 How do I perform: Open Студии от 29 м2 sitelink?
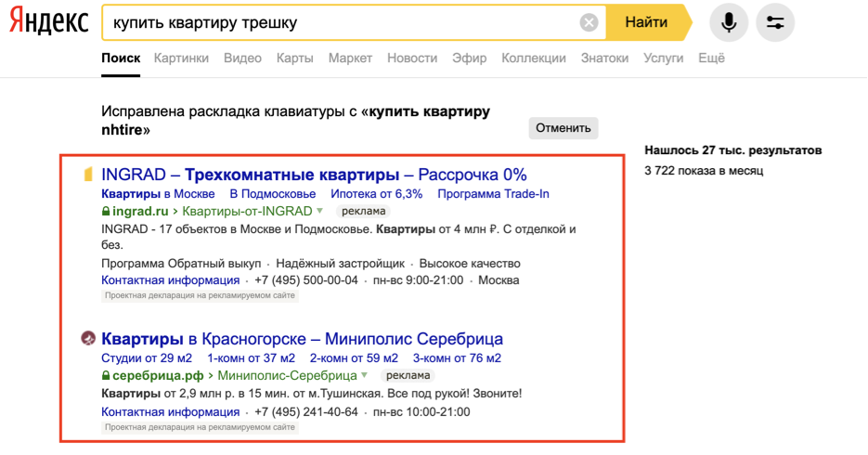click(147, 358)
